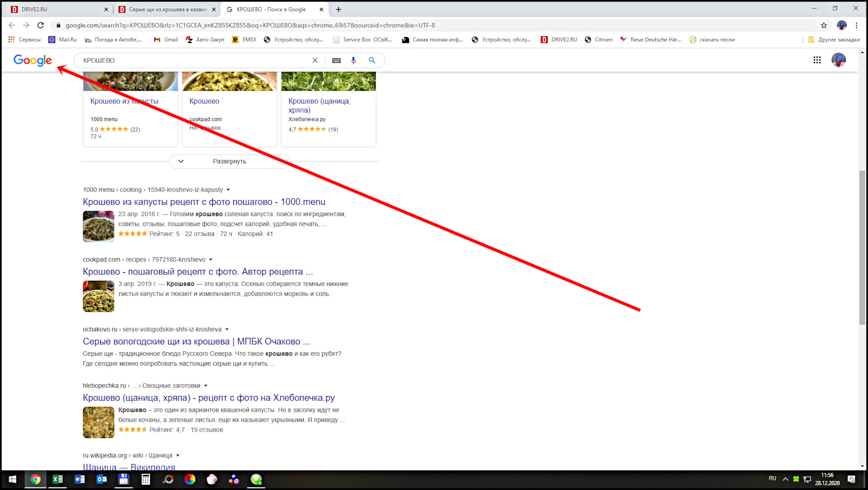This screenshot has width=868, height=490.
Task: Open dropdown arrow next to cookpad.com result URL
Action: [211, 259]
